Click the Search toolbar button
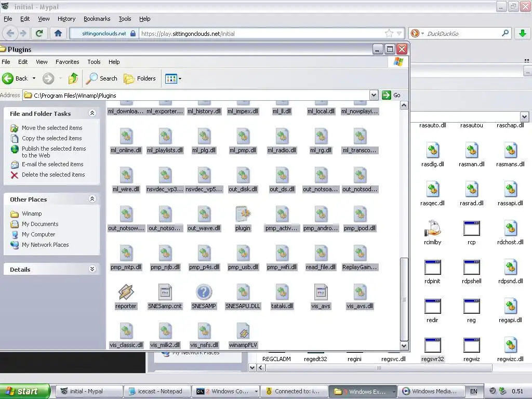This screenshot has height=399, width=532. tap(101, 78)
